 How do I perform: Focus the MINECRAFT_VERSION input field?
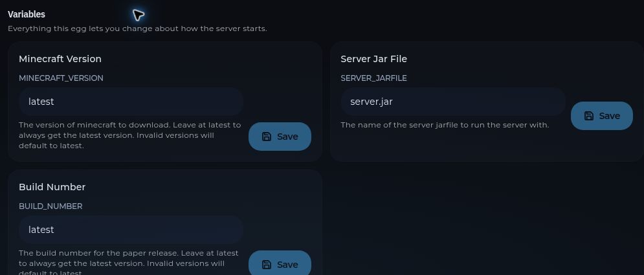tap(131, 102)
